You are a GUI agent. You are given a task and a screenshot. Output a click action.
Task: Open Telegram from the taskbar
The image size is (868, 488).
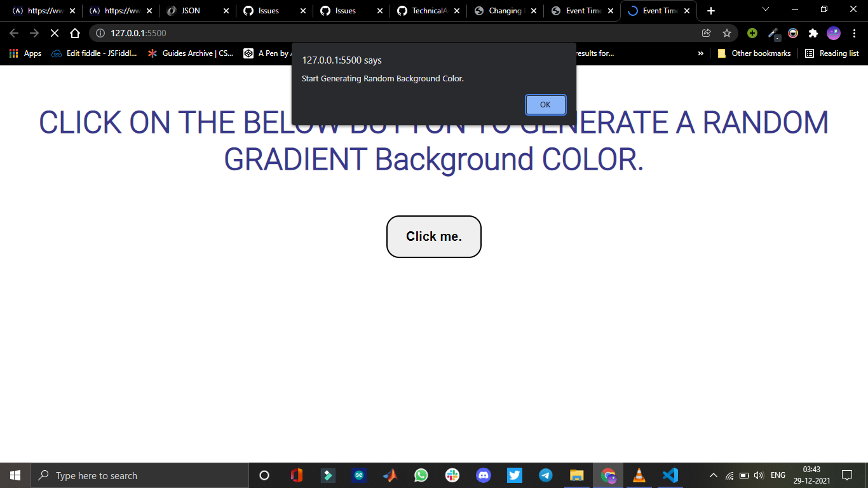tap(546, 475)
